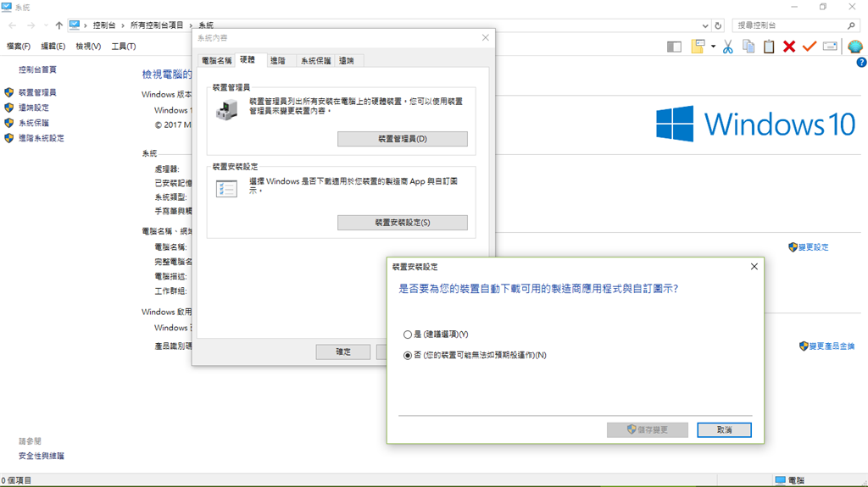This screenshot has width=868, height=487.
Task: Click the 裝置管理員(D) button
Action: click(403, 139)
